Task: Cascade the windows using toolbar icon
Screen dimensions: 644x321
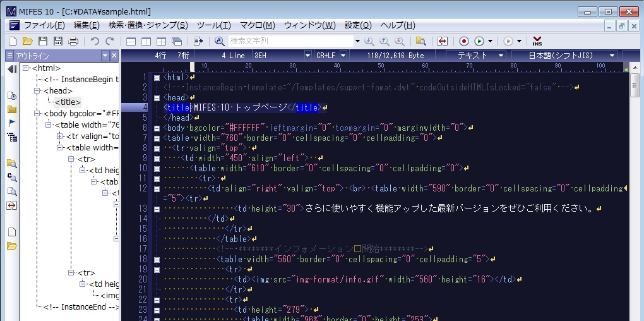Action: (177, 41)
